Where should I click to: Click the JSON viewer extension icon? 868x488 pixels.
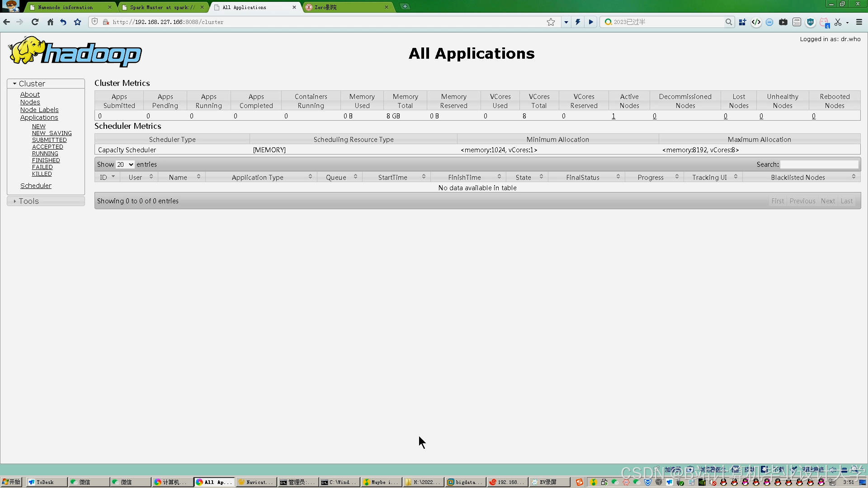[x=797, y=22]
